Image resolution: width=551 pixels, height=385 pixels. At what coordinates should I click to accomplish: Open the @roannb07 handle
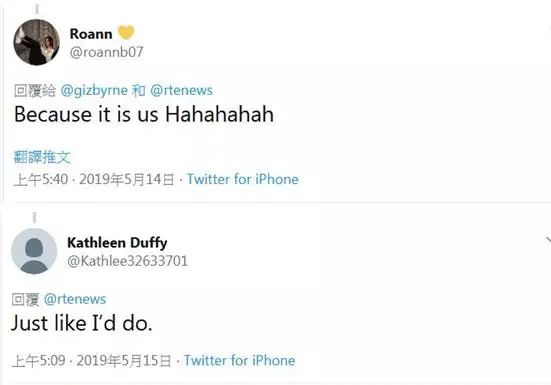pos(106,52)
